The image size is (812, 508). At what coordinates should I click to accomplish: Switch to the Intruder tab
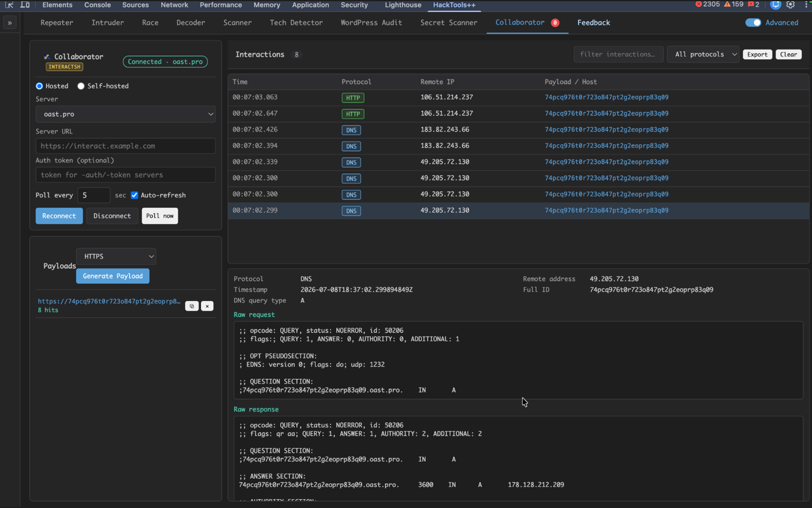tap(107, 23)
